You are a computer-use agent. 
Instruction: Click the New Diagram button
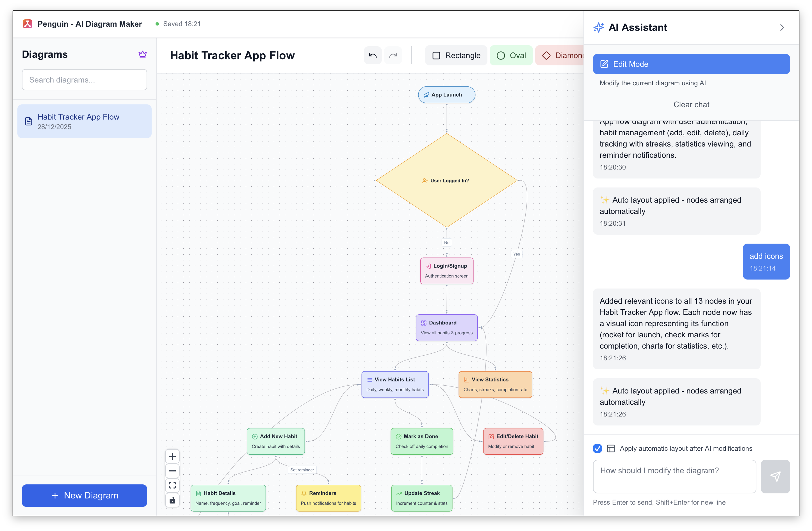[84, 495]
